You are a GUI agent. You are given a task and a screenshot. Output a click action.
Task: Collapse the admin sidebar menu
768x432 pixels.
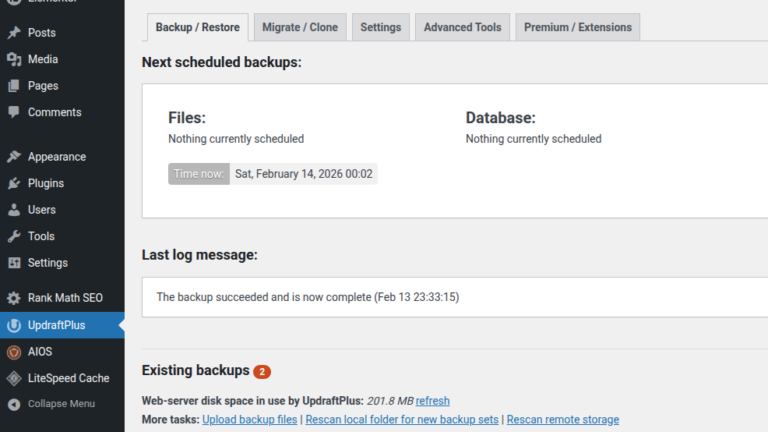(x=62, y=404)
